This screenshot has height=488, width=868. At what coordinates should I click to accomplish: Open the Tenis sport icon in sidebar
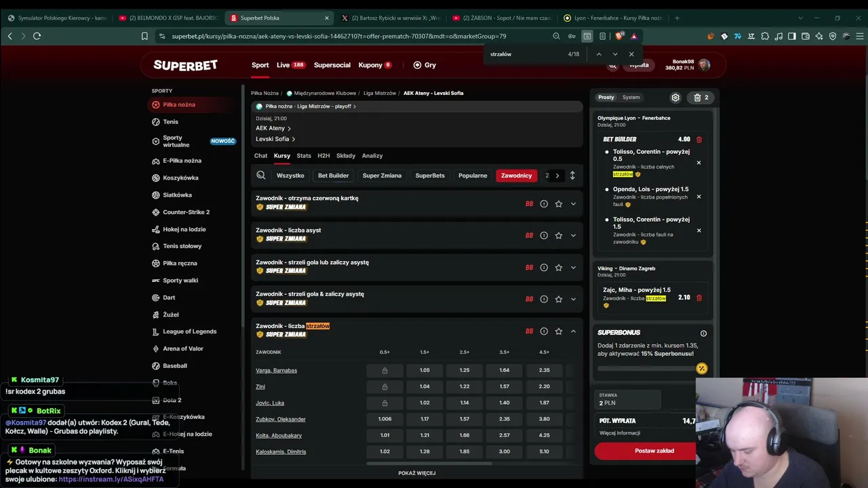[x=156, y=122]
